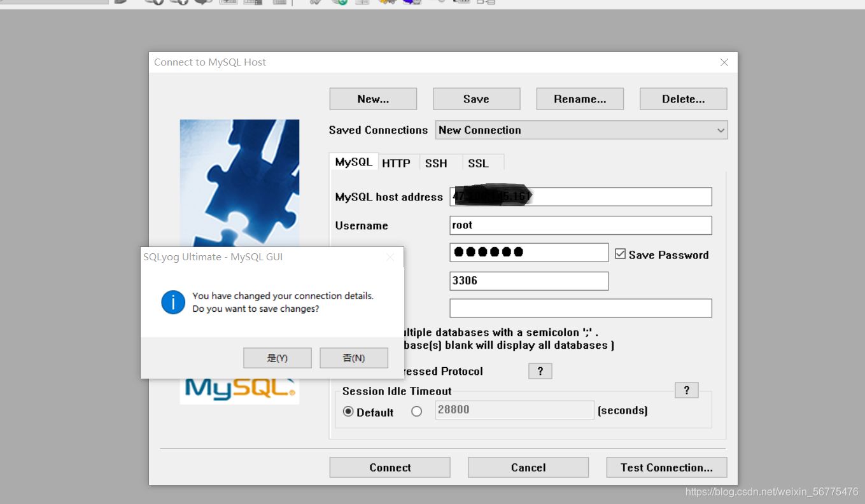Viewport: 865px width, 504px height.
Task: Click the '(seconds)' label
Action: [622, 411]
